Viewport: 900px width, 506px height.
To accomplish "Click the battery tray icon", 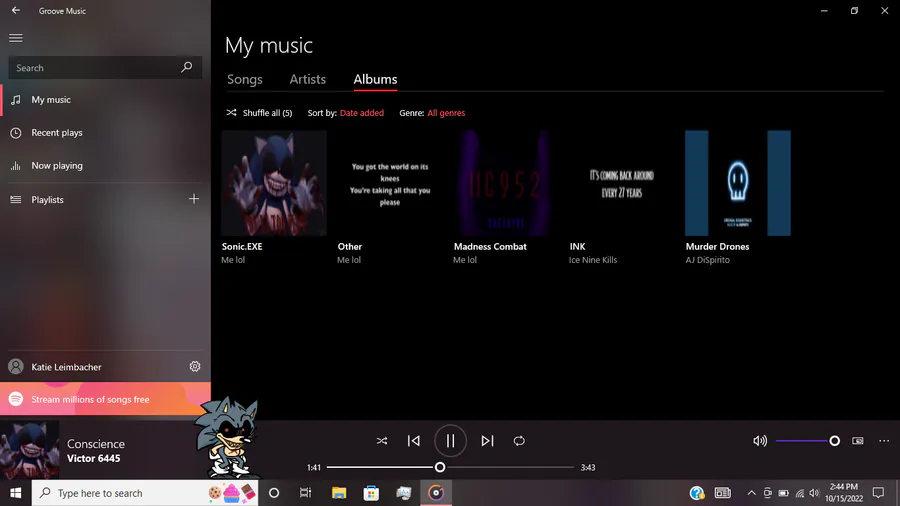I will coord(783,493).
